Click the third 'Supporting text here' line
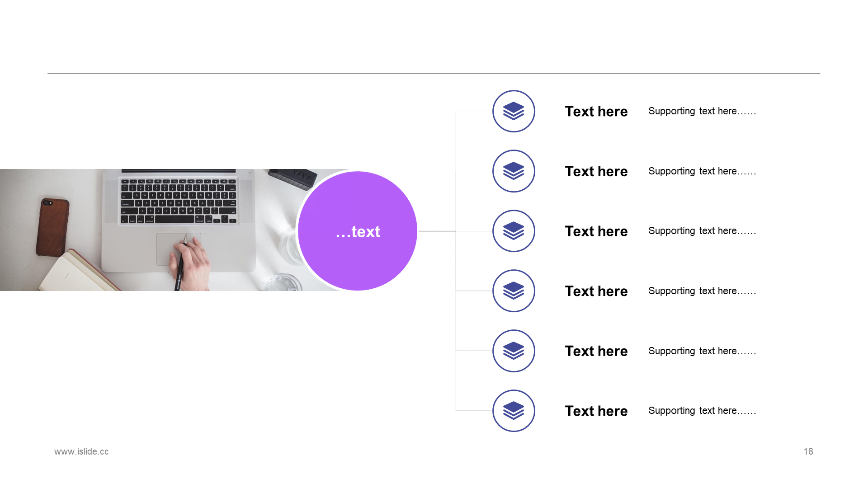 (x=702, y=231)
